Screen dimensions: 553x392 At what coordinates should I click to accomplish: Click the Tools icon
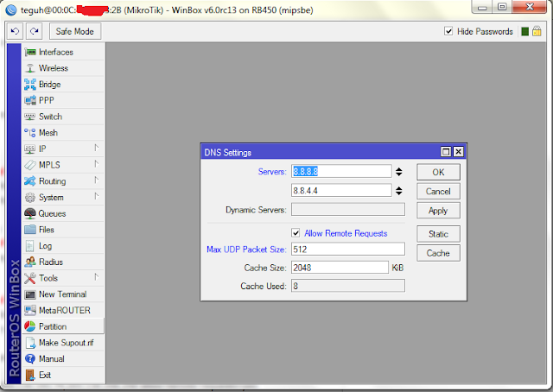pyautogui.click(x=30, y=278)
